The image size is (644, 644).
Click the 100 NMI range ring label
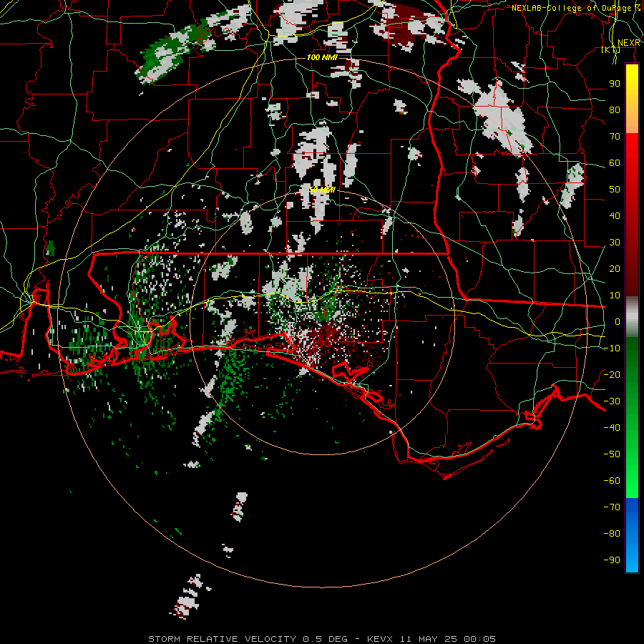322,57
